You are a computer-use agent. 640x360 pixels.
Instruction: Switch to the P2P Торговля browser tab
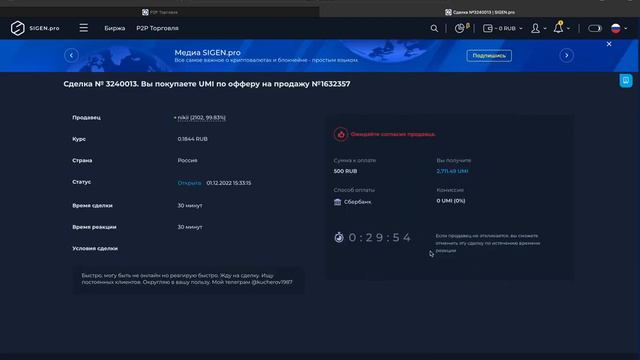coord(160,12)
